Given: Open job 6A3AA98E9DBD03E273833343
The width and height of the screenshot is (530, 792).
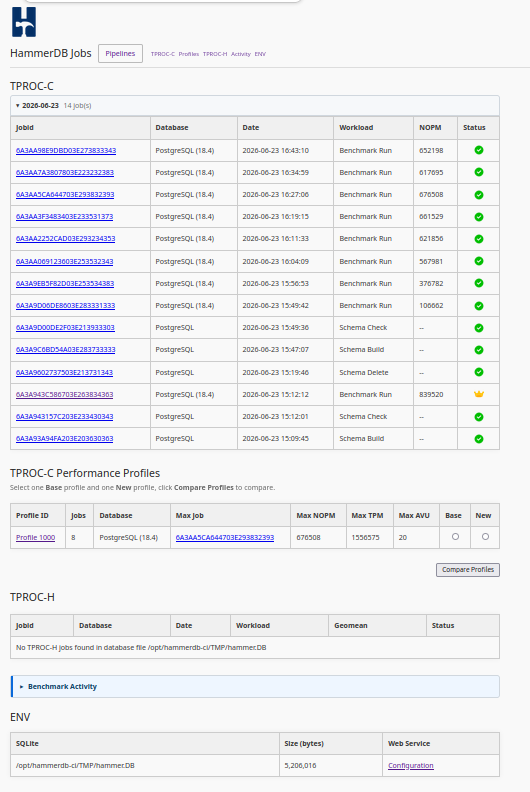Looking at the screenshot, I should 66,151.
